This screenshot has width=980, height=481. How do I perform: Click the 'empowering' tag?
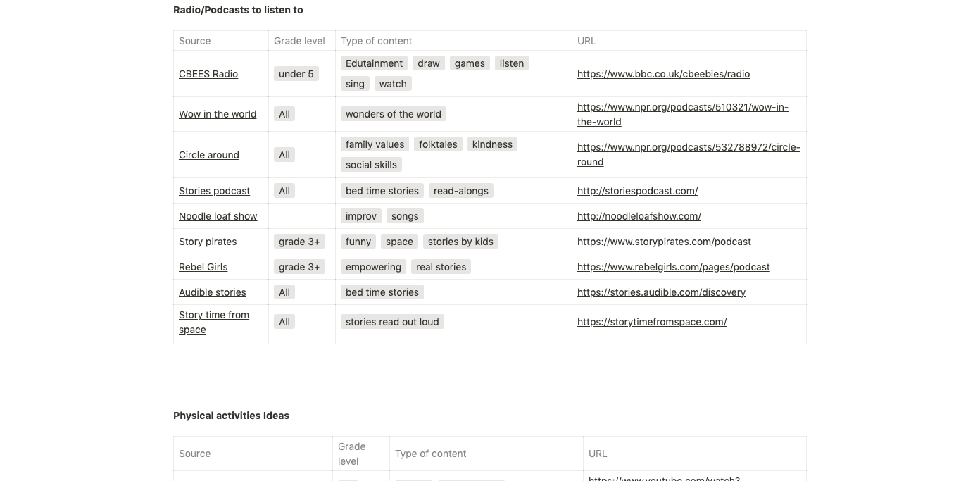(374, 267)
